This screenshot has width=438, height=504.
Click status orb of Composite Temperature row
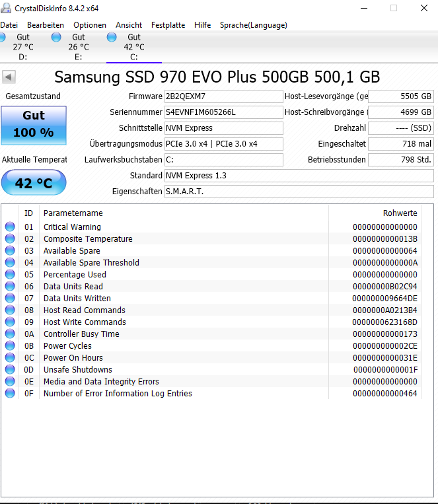click(10, 238)
